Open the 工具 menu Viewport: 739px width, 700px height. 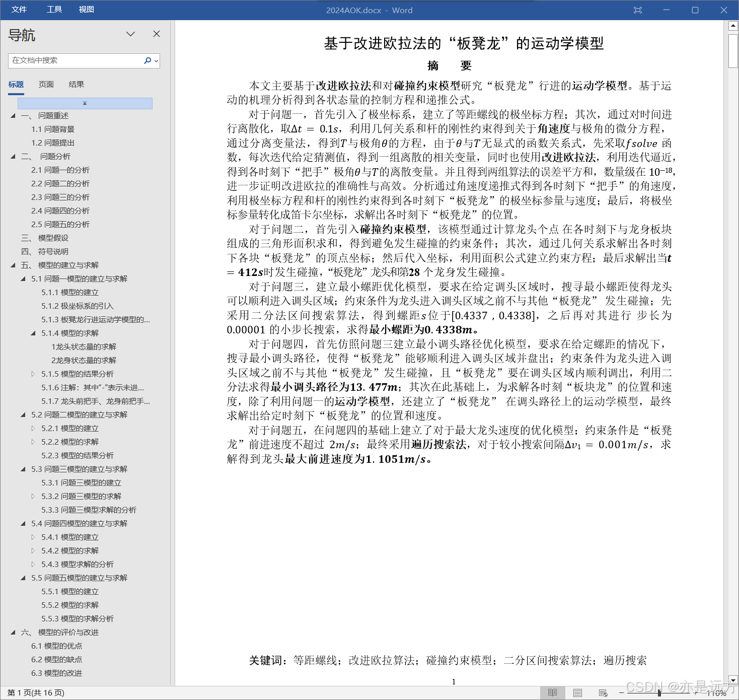click(54, 10)
